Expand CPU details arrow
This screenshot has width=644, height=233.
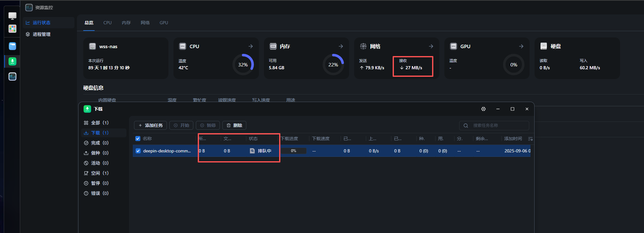coord(251,46)
